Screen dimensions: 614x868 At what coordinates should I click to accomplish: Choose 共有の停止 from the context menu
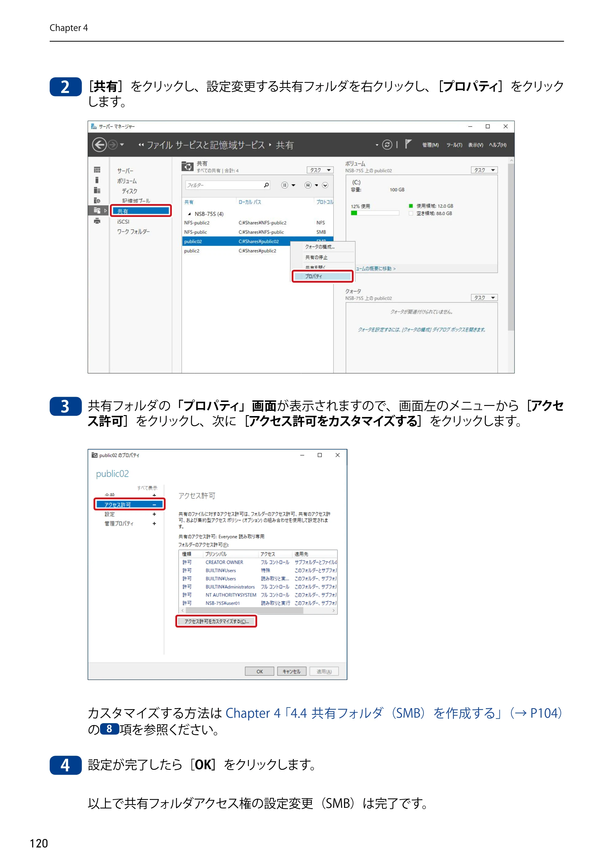322,257
